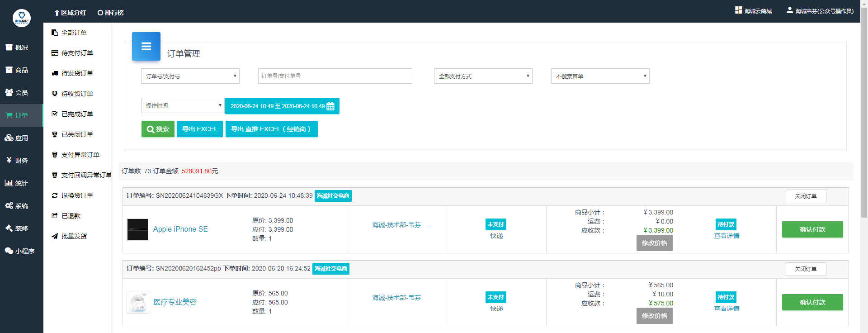Click the blue hamburger menu icon
This screenshot has height=333, width=868.
click(x=146, y=46)
